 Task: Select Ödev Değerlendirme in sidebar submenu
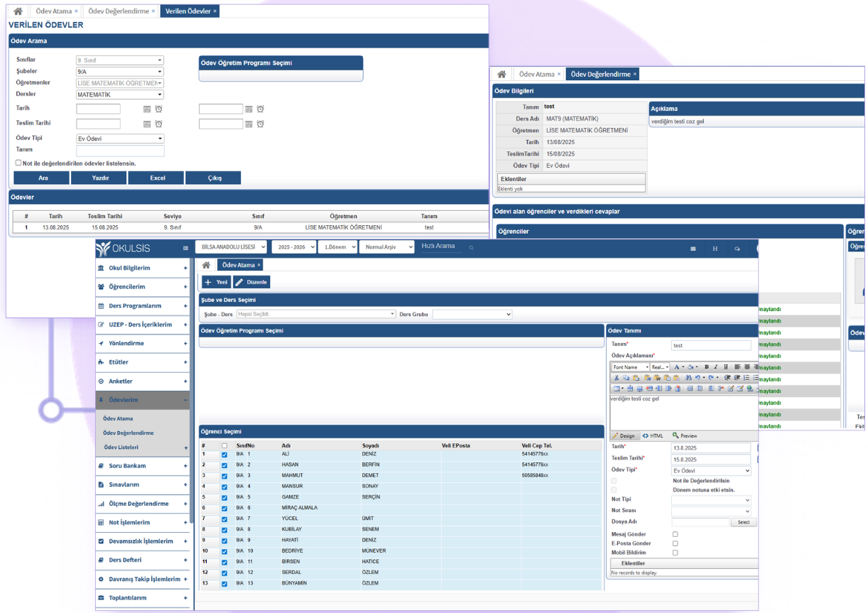pos(128,433)
